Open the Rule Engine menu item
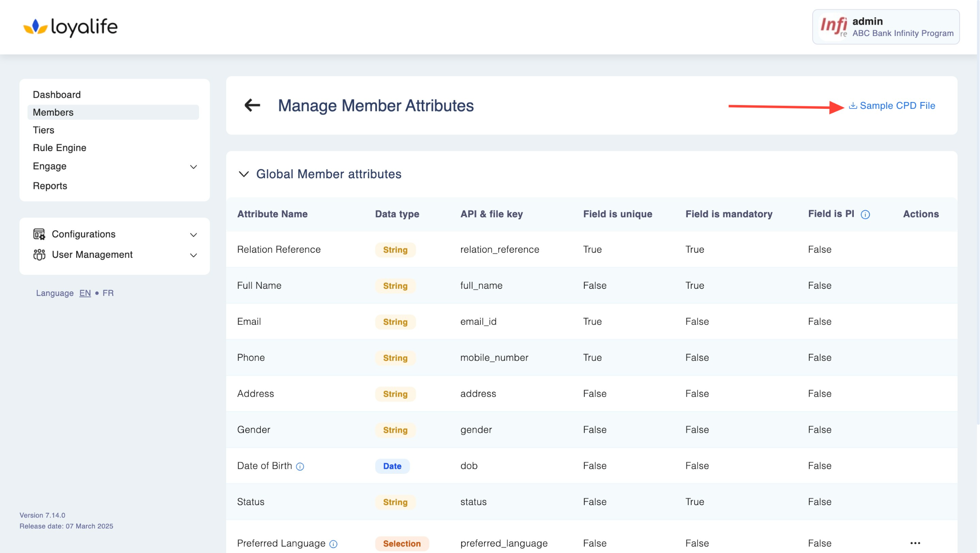The width and height of the screenshot is (980, 553). tap(60, 148)
